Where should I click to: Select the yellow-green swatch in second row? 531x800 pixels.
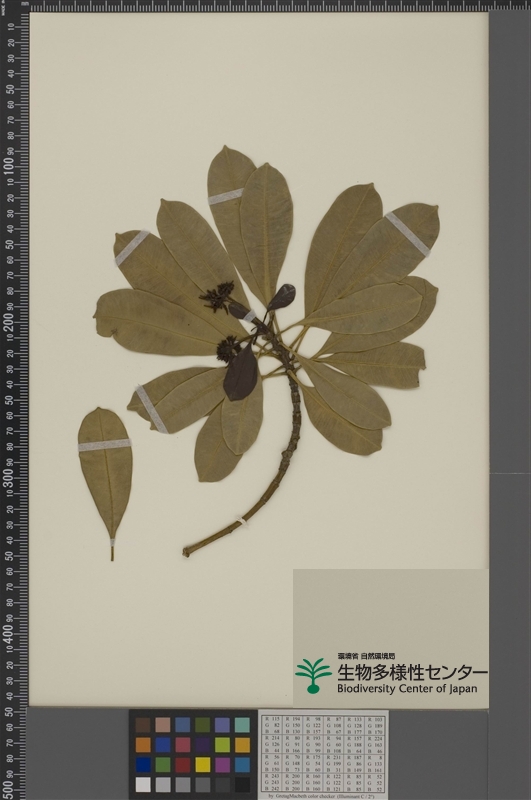(222, 744)
